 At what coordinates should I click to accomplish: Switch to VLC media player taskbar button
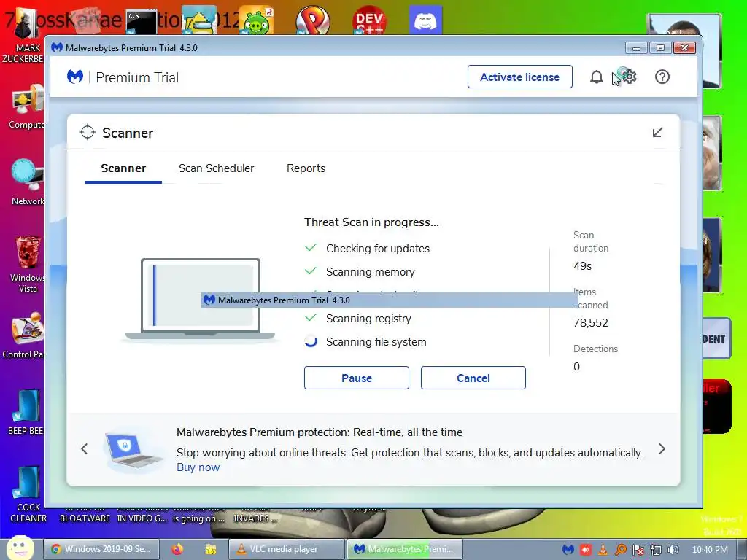286,549
